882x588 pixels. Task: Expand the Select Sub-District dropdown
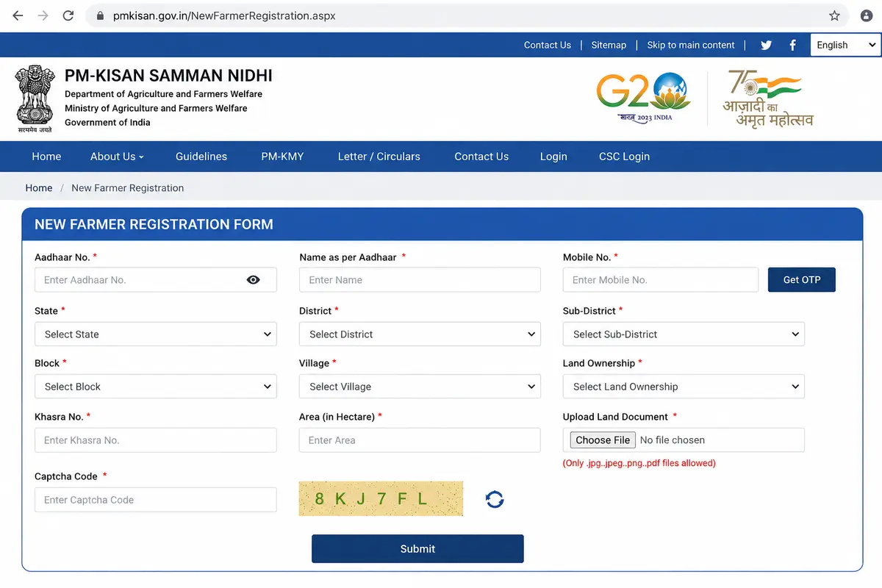point(684,334)
